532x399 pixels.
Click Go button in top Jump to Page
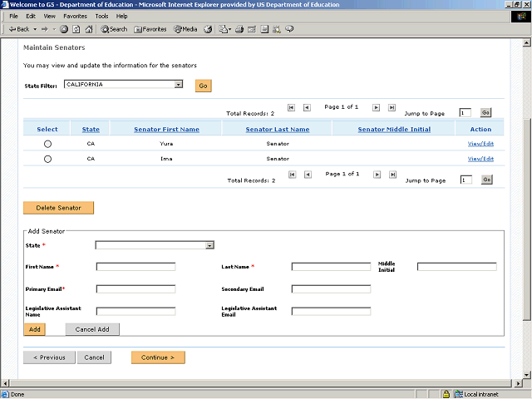coord(485,112)
